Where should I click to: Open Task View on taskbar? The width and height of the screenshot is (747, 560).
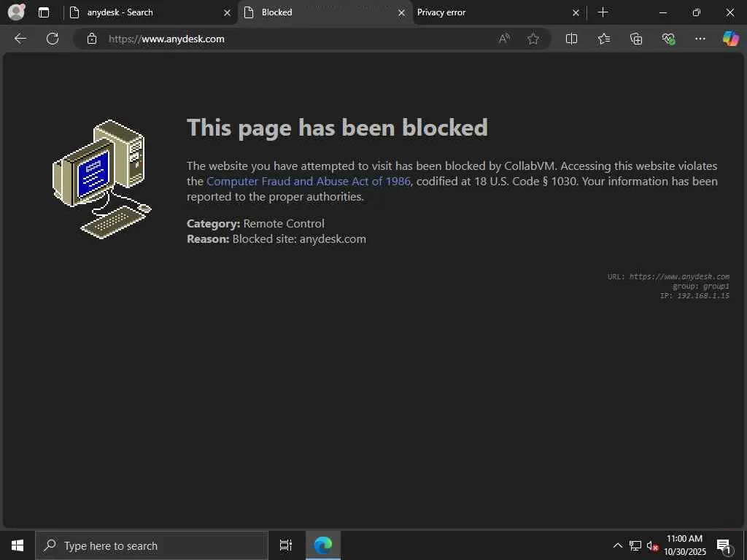pos(286,545)
